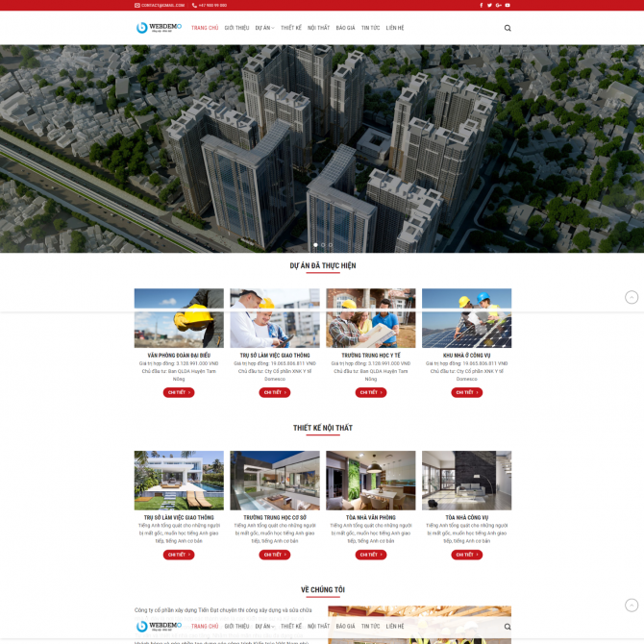
Task: Click the Trụ Sở Làm Việc Giao Thông villa image
Action: coord(179,480)
